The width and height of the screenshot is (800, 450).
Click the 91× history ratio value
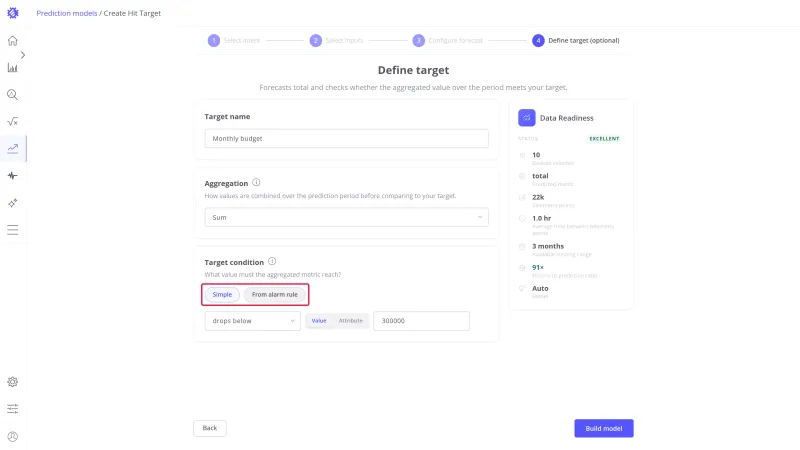(538, 267)
